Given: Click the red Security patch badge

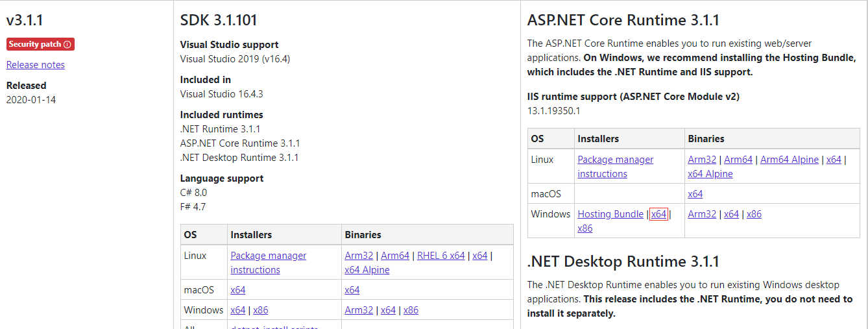Looking at the screenshot, I should pyautogui.click(x=40, y=44).
